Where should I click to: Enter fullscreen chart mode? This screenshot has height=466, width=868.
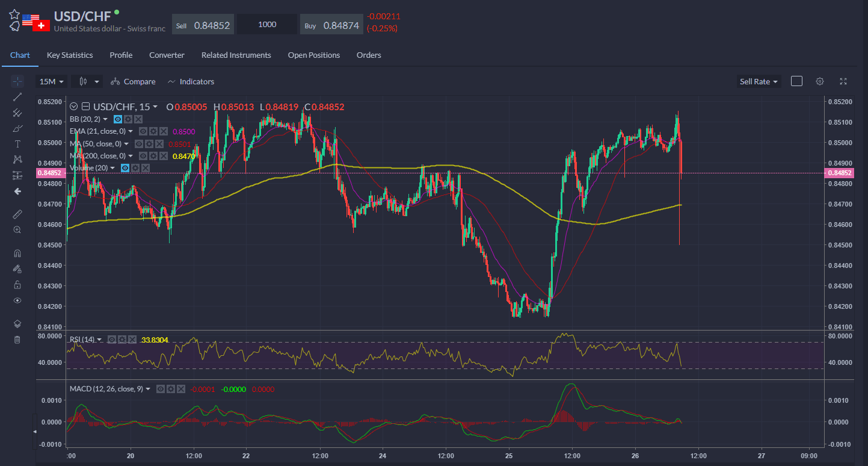point(843,81)
